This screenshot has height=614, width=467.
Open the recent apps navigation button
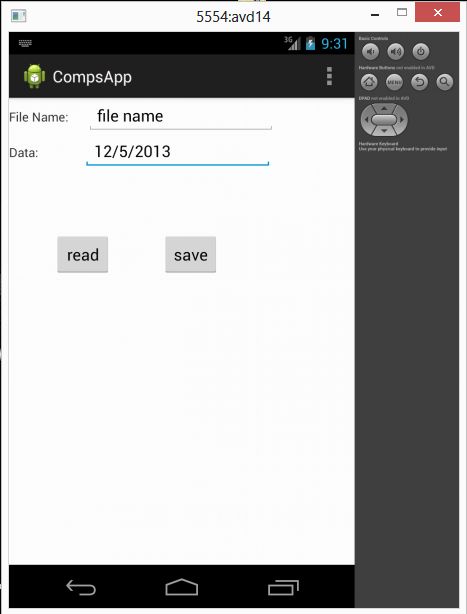tap(283, 587)
